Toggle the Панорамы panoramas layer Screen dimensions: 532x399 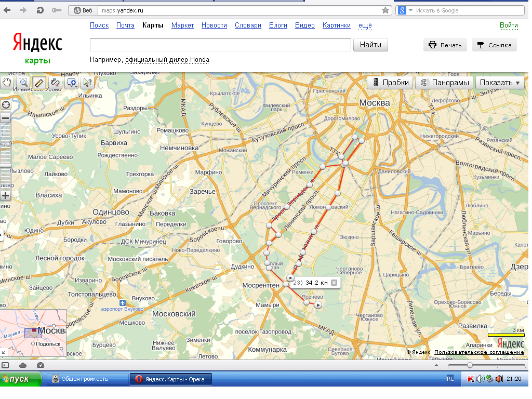click(444, 83)
